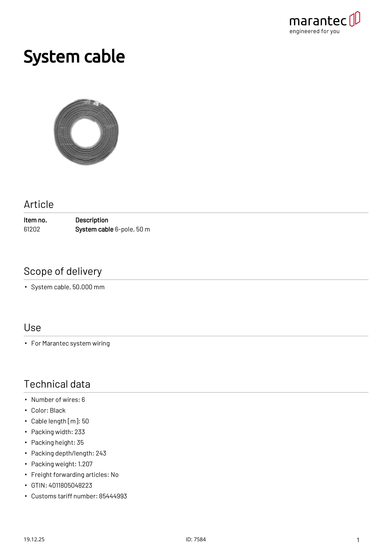Image resolution: width=392 pixels, height=555 pixels.
Task: Click the System cable, 50.000 mm entry
Action: [x=68, y=287]
